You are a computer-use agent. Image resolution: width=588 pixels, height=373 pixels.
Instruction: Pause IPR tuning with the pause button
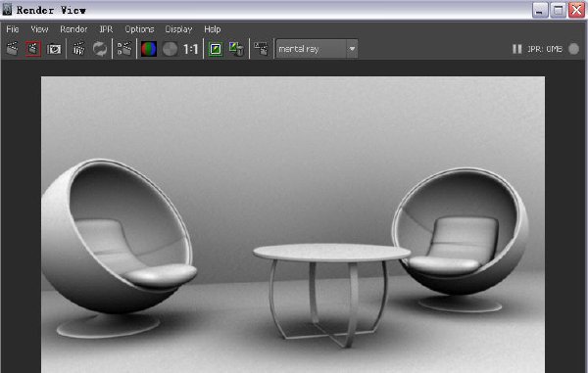point(516,49)
